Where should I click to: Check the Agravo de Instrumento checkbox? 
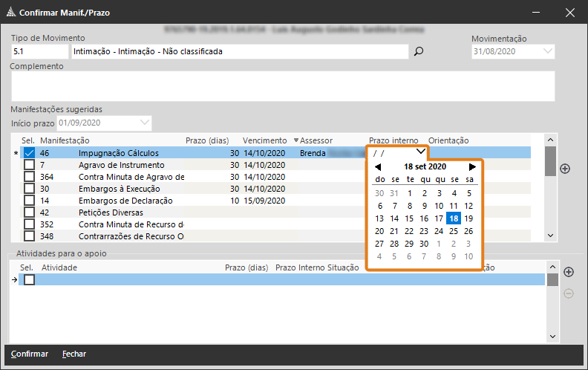[29, 165]
